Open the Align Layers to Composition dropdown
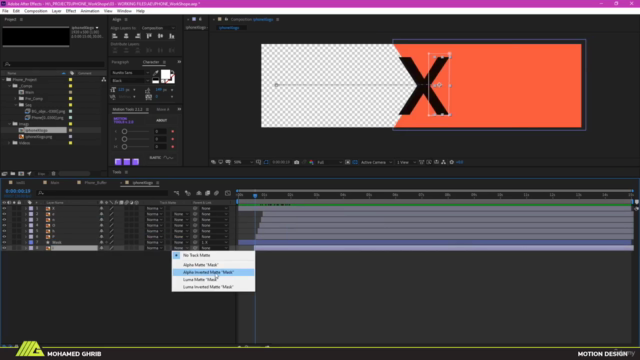The width and height of the screenshot is (640, 360). coord(158,28)
